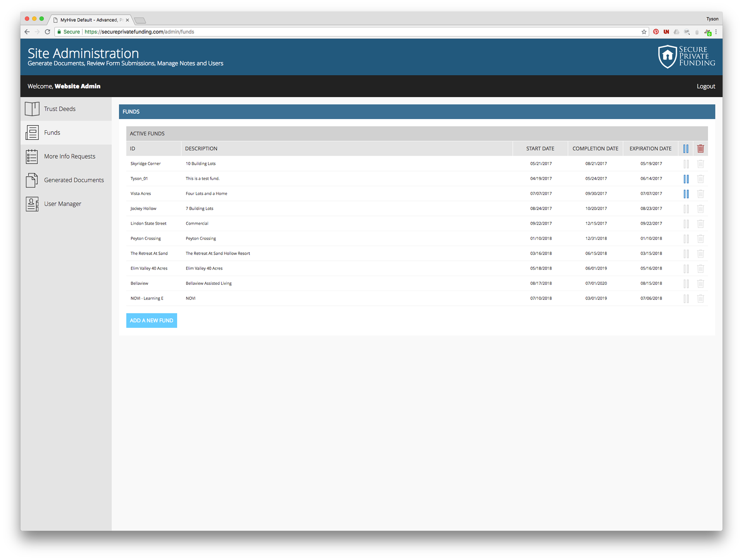The height and width of the screenshot is (560, 743).
Task: Toggle pause on Tyson_01 fund
Action: point(686,179)
